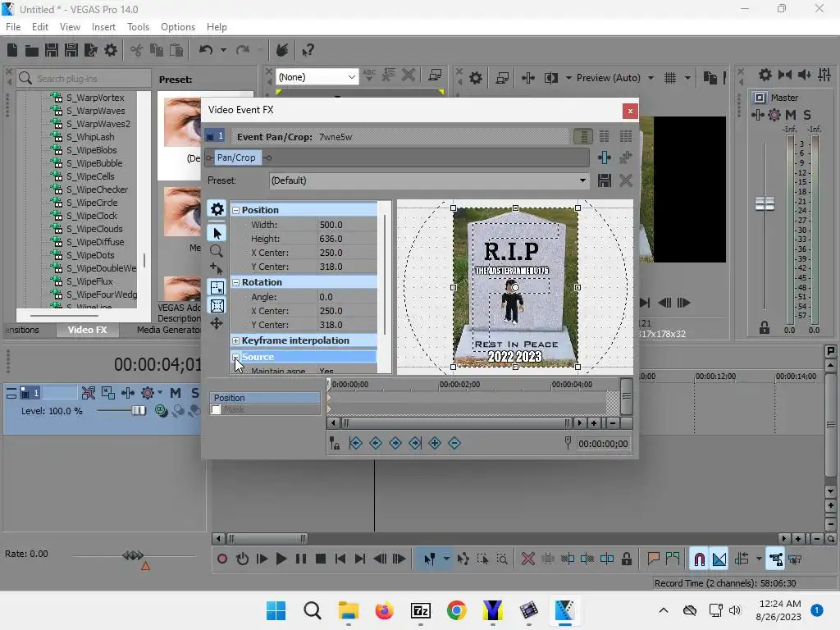Click the Play button in transport bar
Image resolution: width=840 pixels, height=630 pixels.
[281, 559]
